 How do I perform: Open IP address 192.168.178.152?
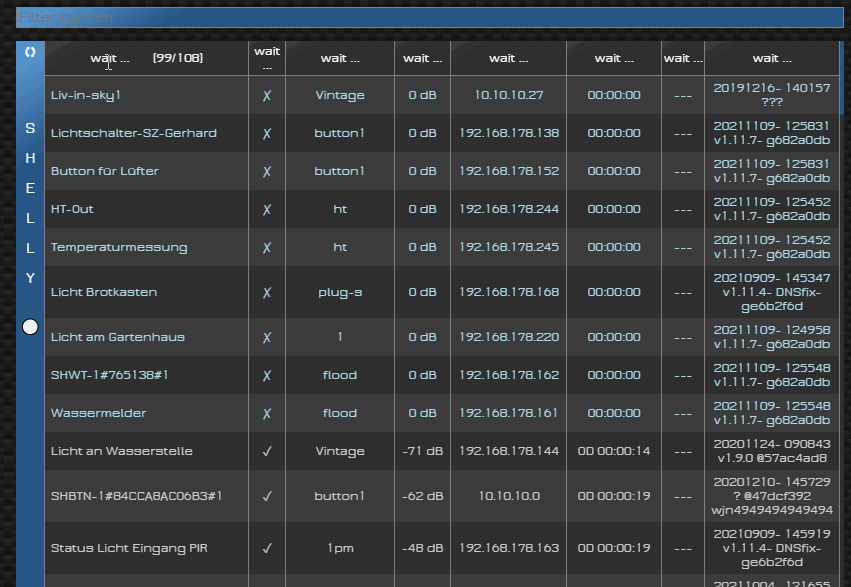coord(508,171)
